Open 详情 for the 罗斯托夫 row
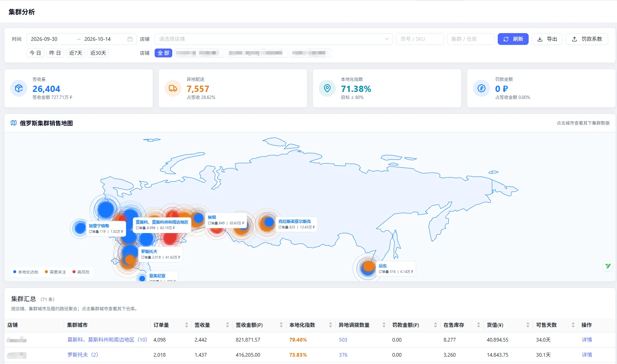Viewport: 617px width, 364px height. 587,355
